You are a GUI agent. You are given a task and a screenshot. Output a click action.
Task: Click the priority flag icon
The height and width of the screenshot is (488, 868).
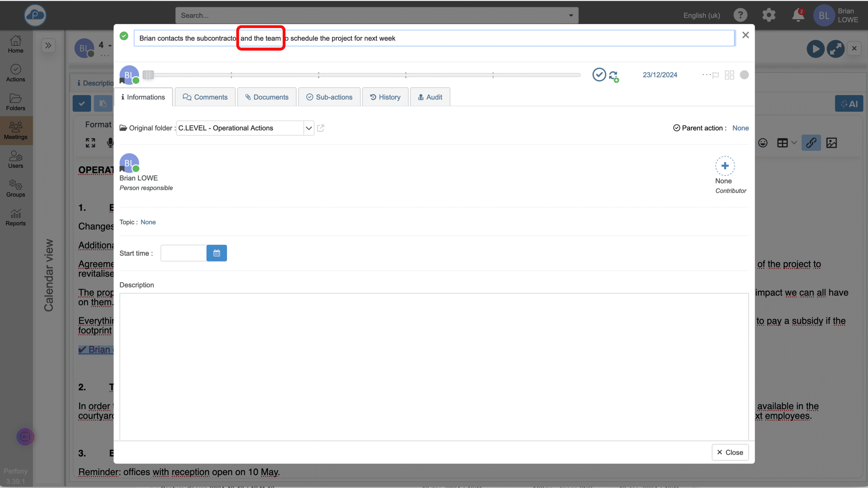click(x=715, y=75)
